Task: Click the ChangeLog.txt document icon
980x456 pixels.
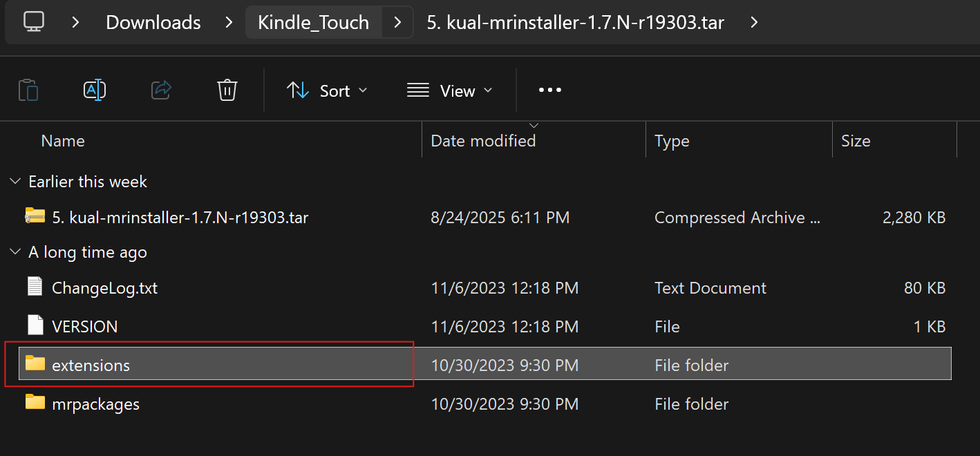Action: point(35,287)
